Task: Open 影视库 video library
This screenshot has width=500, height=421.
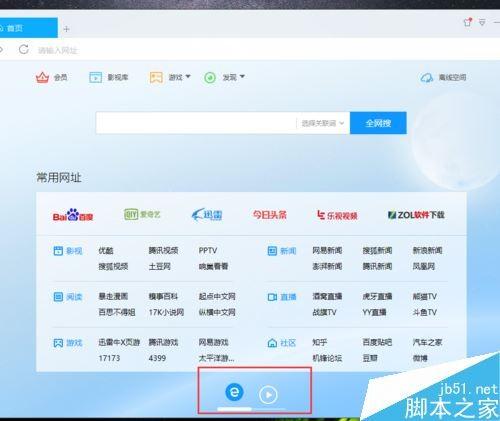Action: pyautogui.click(x=109, y=77)
